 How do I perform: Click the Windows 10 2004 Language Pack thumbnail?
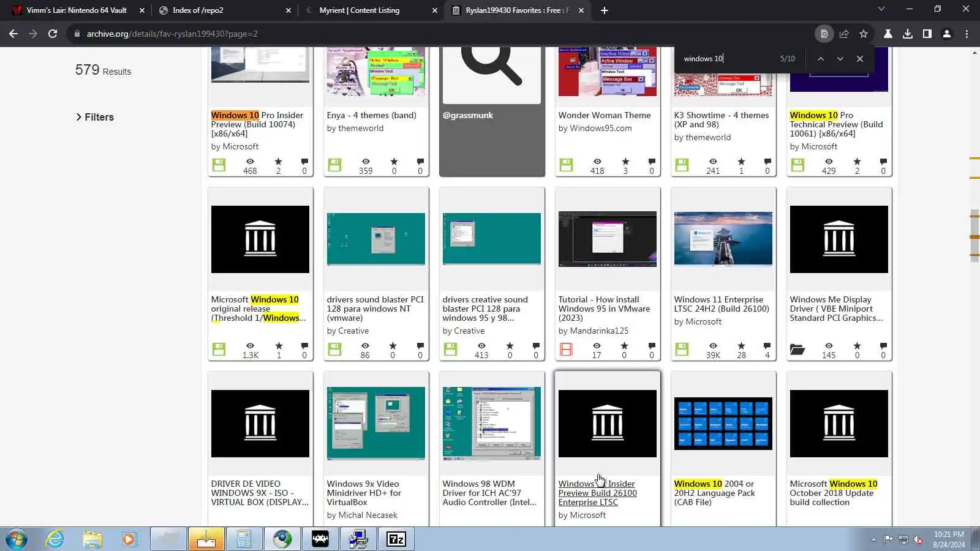point(723,424)
